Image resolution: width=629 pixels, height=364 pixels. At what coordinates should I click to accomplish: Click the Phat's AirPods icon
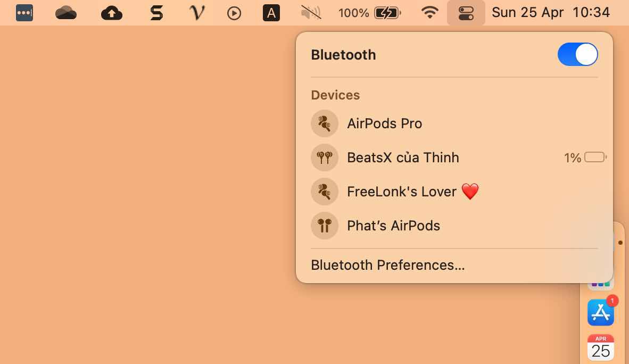[x=325, y=226]
